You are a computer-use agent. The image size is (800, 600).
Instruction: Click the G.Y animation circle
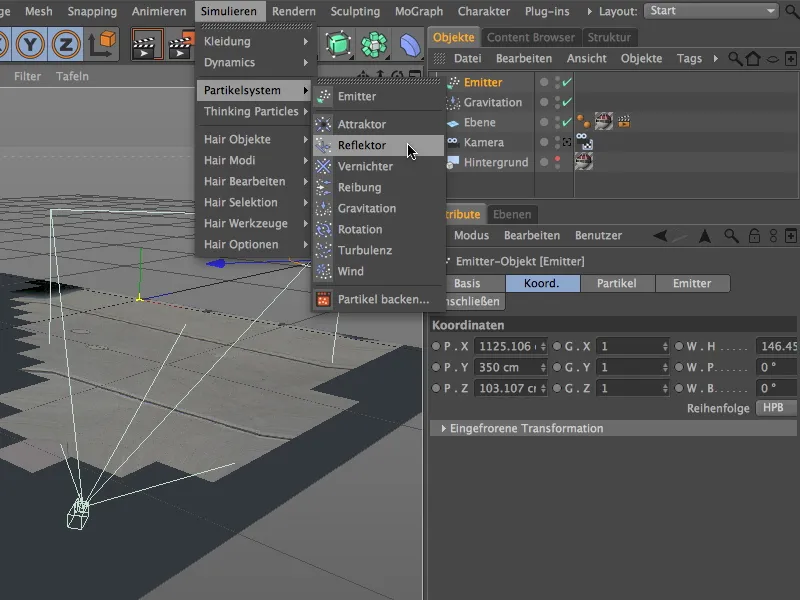point(557,367)
